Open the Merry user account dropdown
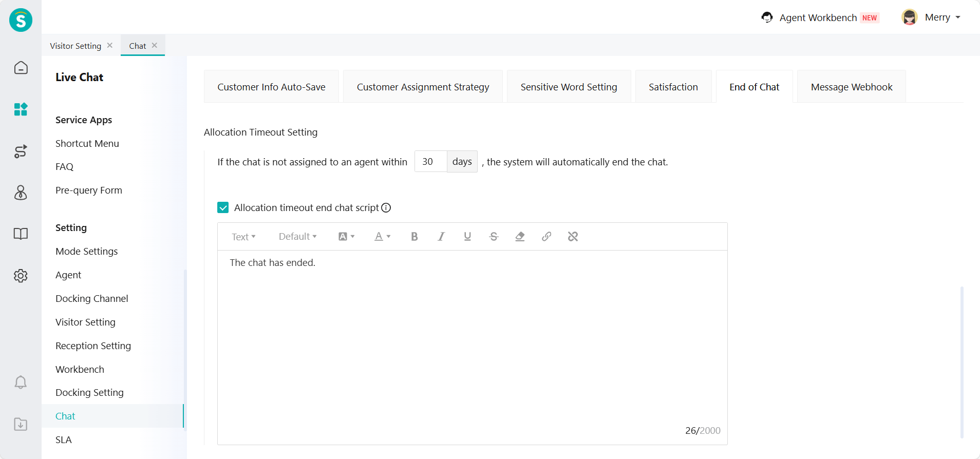 point(931,17)
